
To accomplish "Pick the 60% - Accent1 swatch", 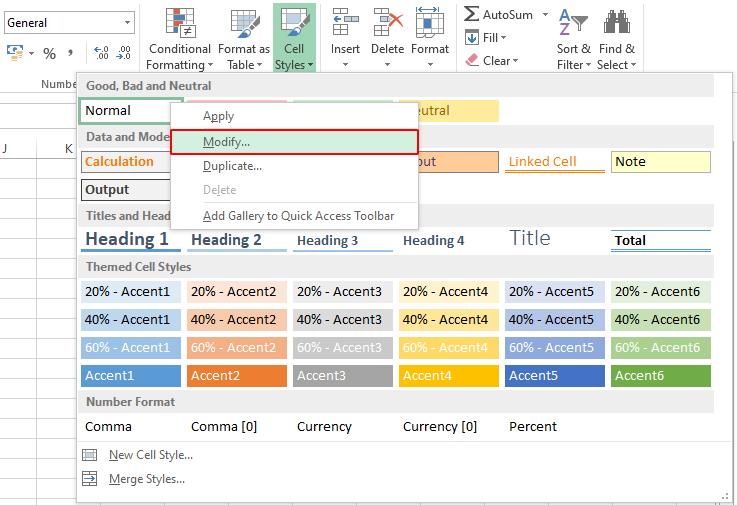I will coord(131,348).
